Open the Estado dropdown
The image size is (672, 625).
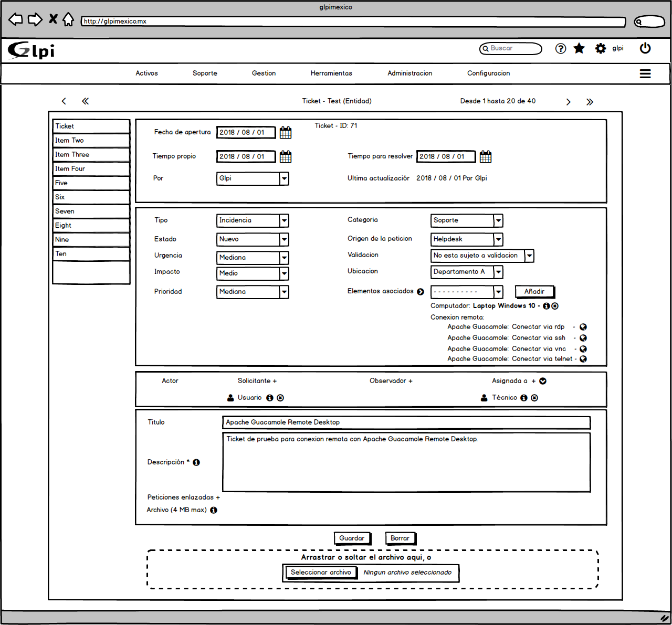point(253,239)
